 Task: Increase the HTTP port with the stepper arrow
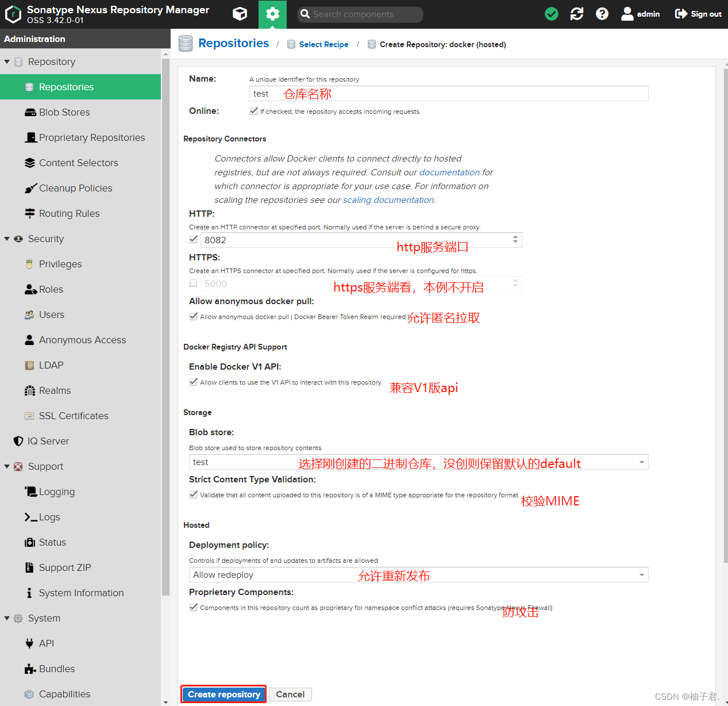tap(515, 236)
